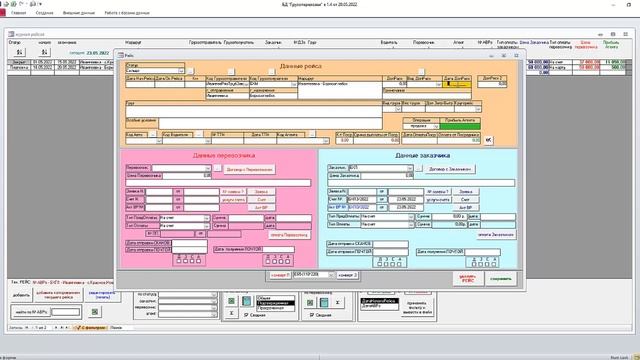Expand the Перевозчик combo box

point(208,168)
